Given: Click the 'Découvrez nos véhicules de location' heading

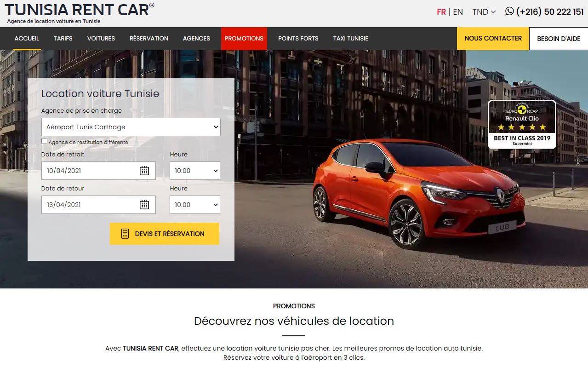Looking at the screenshot, I should [x=294, y=321].
